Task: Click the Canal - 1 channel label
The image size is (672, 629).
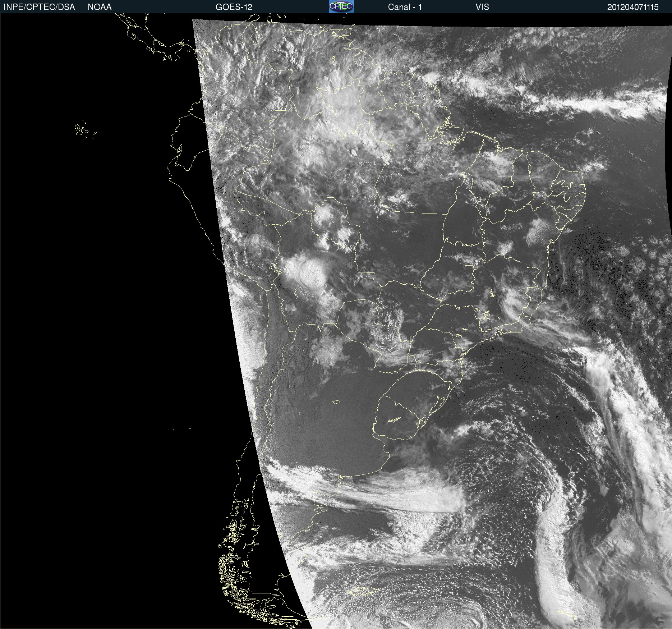Action: [405, 7]
